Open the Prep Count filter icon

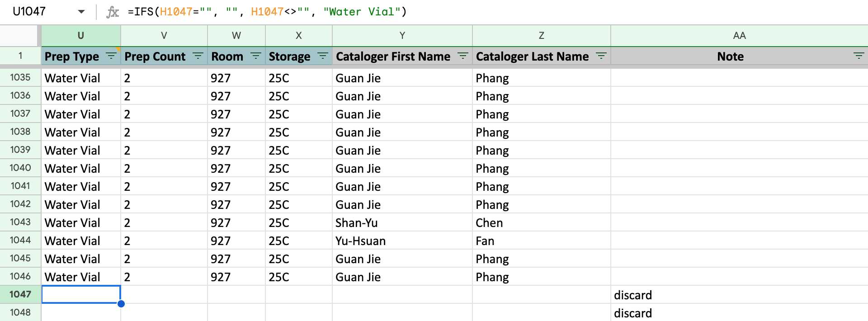coord(198,56)
